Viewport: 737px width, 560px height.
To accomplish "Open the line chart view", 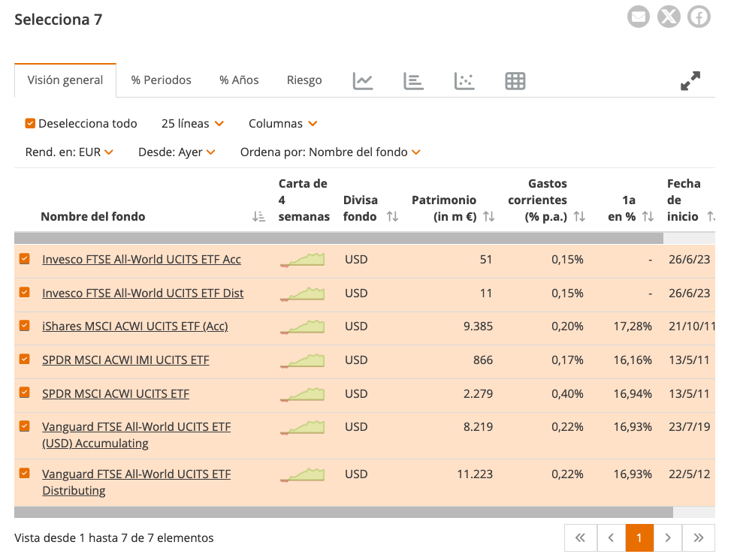I will coord(363,79).
